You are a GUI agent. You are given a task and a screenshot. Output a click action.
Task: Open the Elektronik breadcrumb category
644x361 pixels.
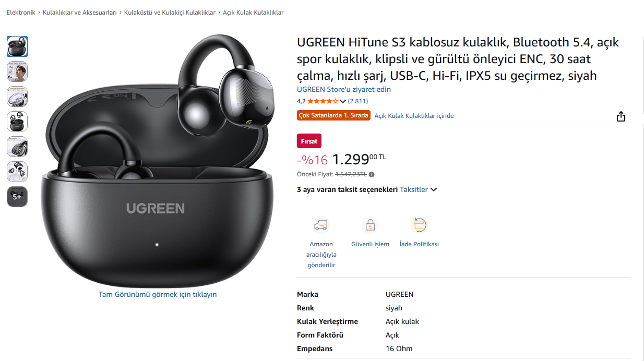[21, 13]
